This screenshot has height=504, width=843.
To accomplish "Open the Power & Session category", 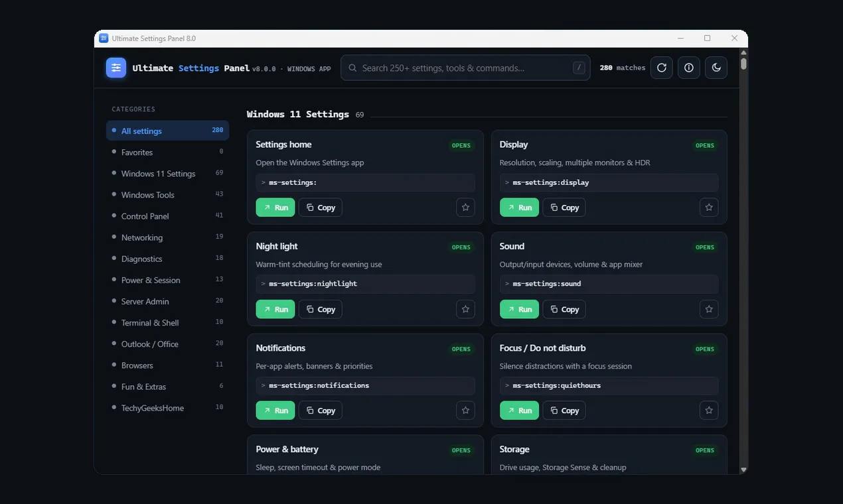I will pos(167,280).
